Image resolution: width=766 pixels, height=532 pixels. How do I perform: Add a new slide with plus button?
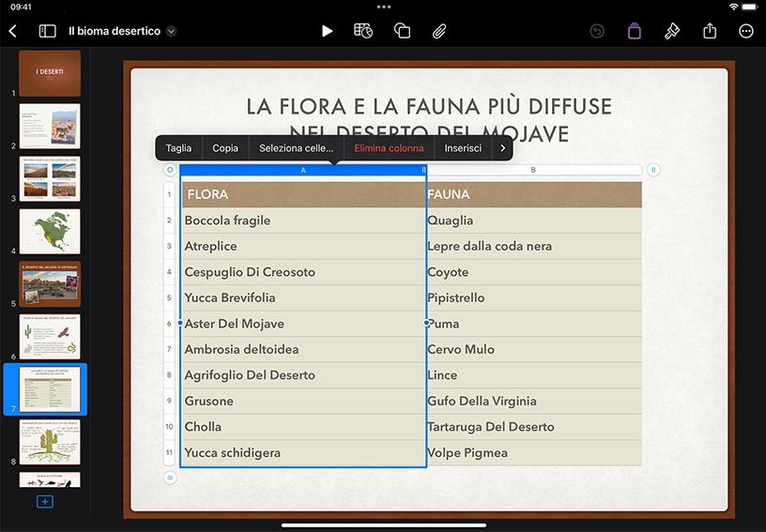(45, 502)
